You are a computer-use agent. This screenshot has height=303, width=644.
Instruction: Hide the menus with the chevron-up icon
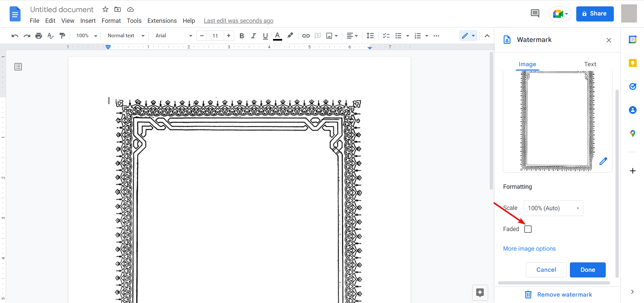[487, 36]
